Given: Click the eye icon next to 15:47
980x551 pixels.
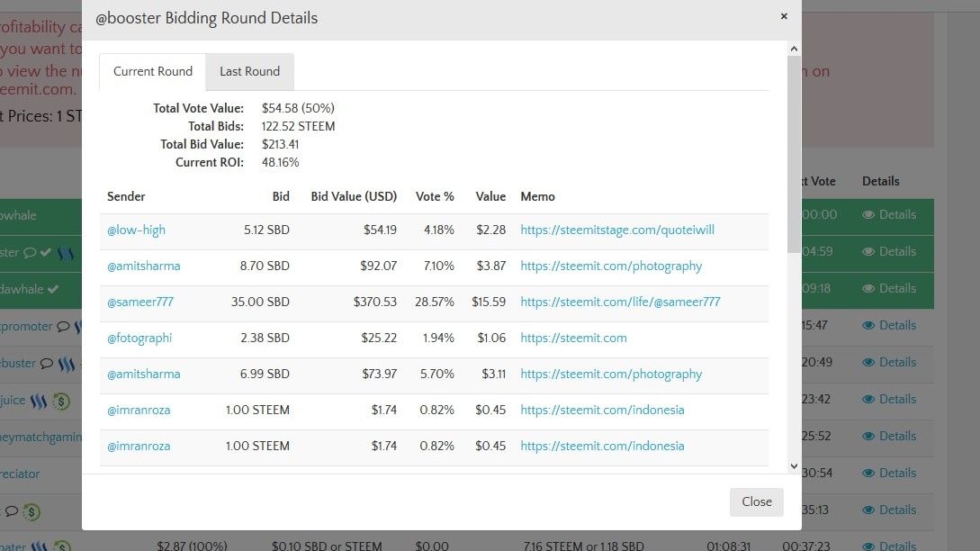Looking at the screenshot, I should [868, 325].
